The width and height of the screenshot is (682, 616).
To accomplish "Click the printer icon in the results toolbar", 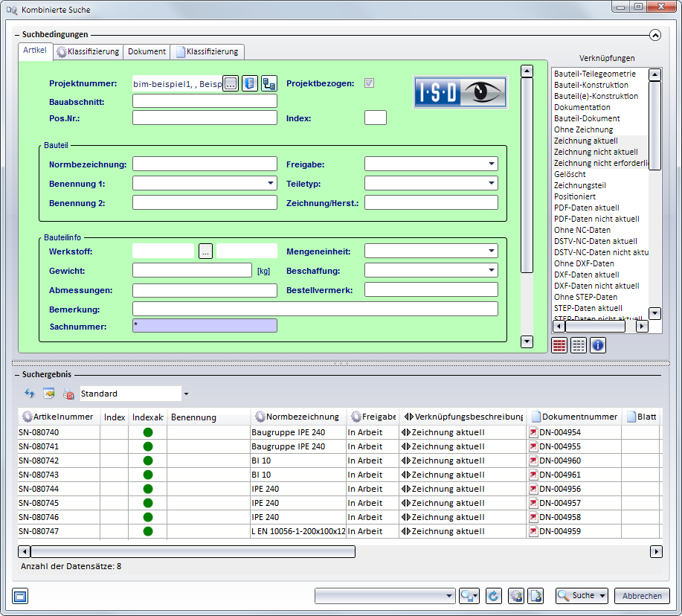I will point(68,394).
